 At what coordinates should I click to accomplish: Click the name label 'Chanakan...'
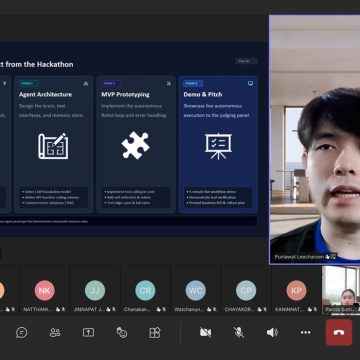137,309
